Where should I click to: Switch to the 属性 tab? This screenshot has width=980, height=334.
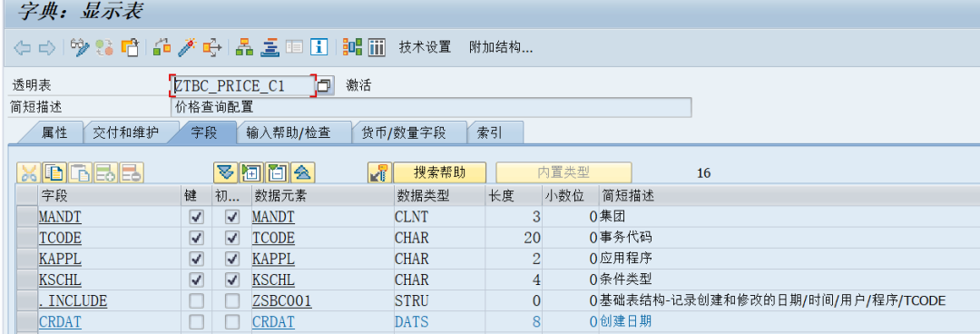click(x=54, y=133)
